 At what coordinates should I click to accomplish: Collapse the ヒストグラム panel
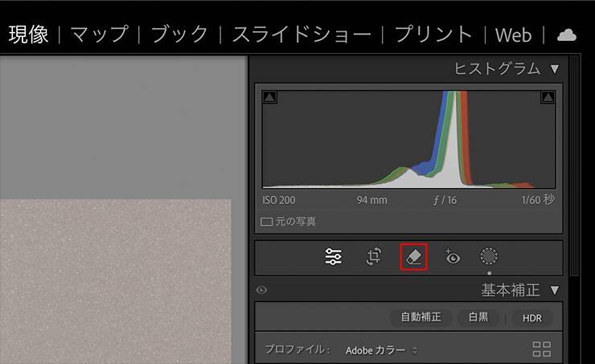click(x=554, y=69)
